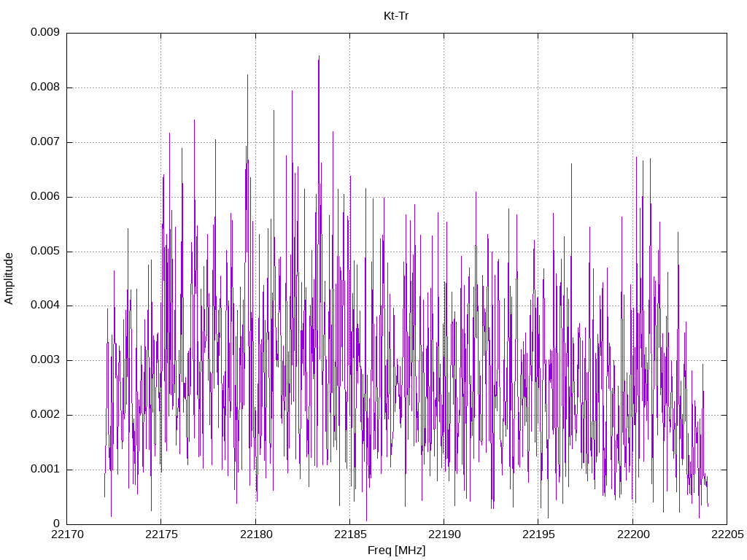Click the 22175 x-axis tick label

pyautogui.click(x=161, y=534)
